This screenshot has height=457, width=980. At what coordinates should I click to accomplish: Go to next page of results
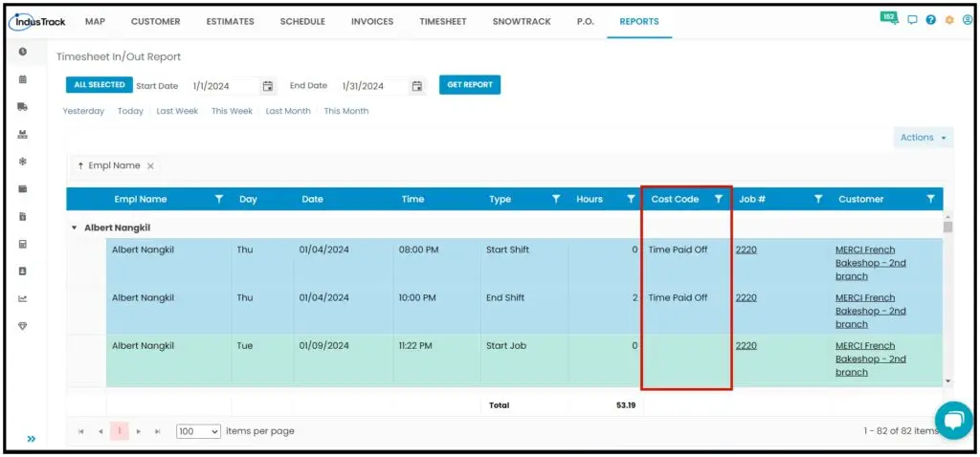coord(139,431)
